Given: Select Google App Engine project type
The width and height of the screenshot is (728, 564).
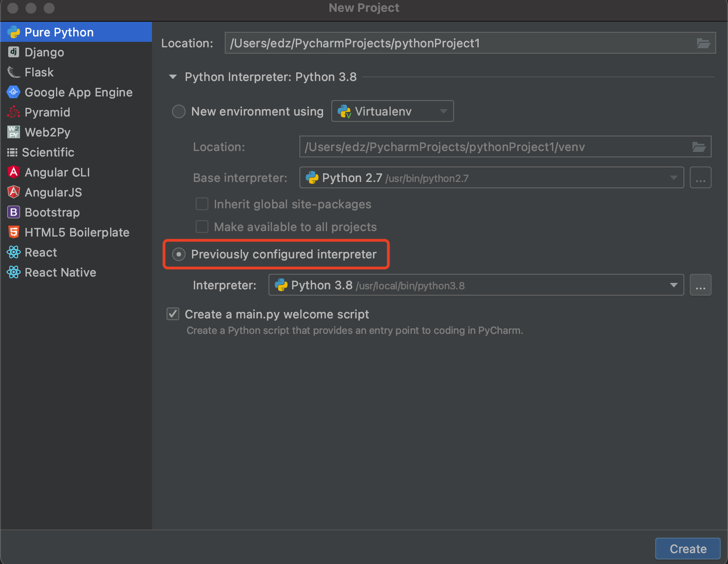Looking at the screenshot, I should click(x=76, y=92).
